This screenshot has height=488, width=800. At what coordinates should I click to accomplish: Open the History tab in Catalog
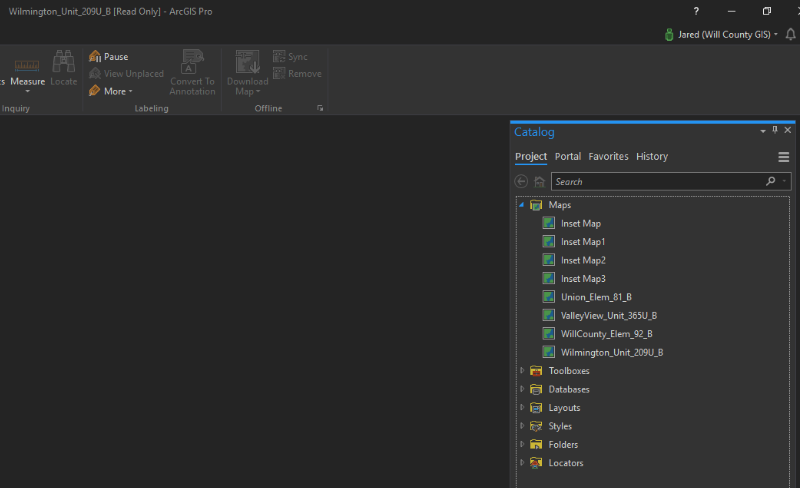click(x=652, y=156)
